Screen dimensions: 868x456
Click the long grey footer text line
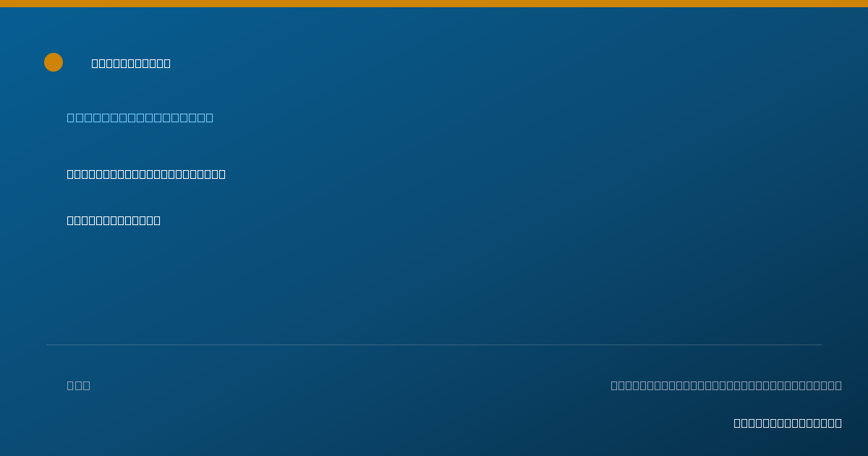726,385
